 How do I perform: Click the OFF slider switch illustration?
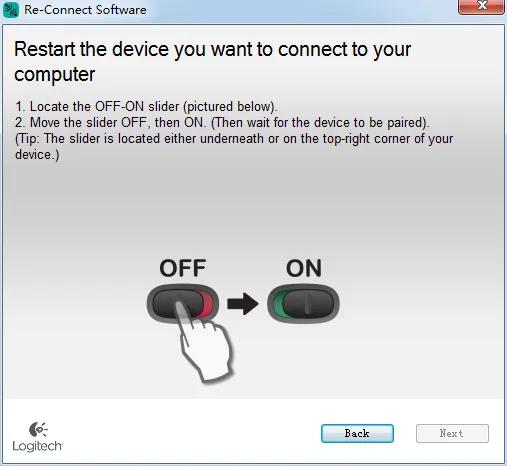[x=183, y=303]
